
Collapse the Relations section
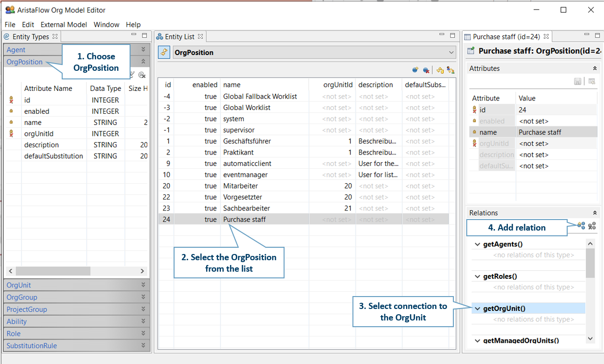point(594,213)
